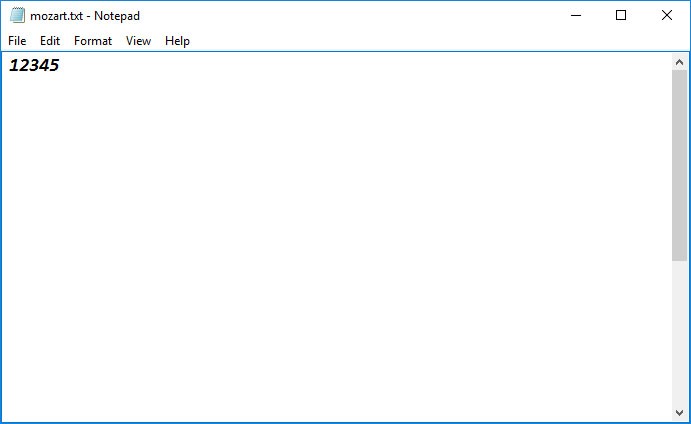691x424 pixels.
Task: Click the Notepad icon in title bar
Action: [x=17, y=15]
